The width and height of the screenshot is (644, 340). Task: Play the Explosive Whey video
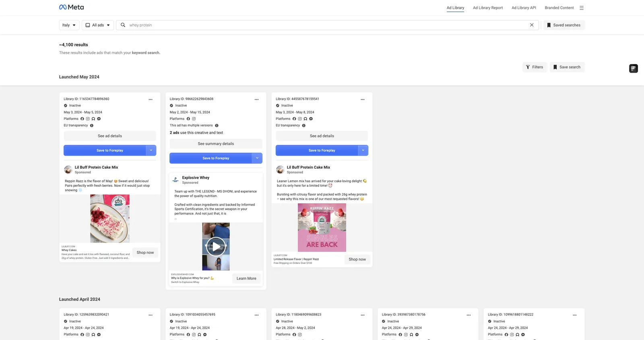point(216,247)
